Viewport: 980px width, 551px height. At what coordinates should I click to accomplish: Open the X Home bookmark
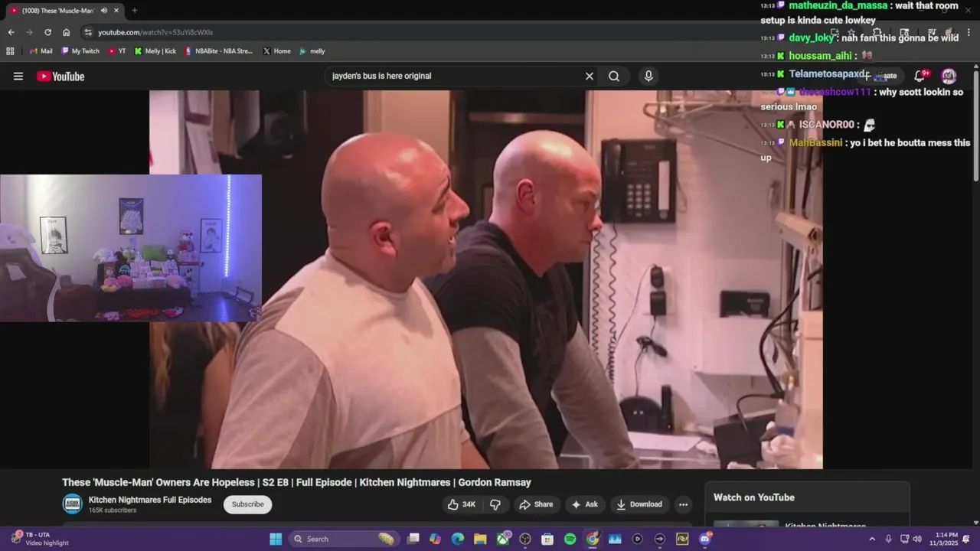(277, 51)
